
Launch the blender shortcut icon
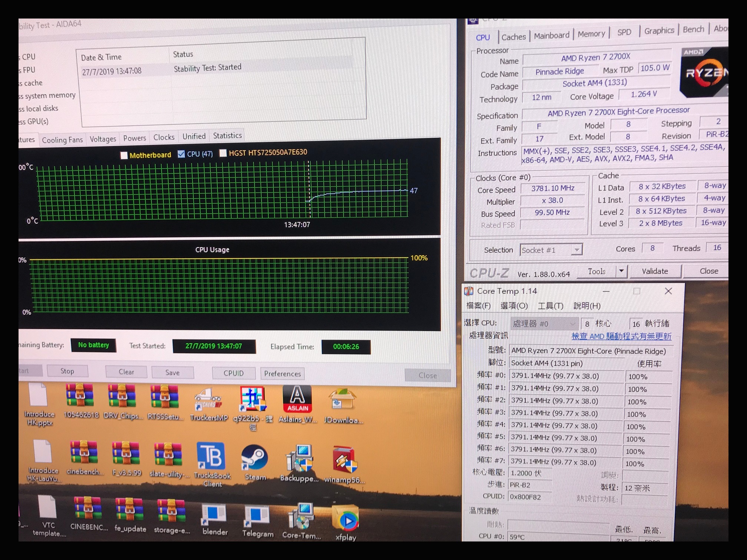tap(215, 519)
